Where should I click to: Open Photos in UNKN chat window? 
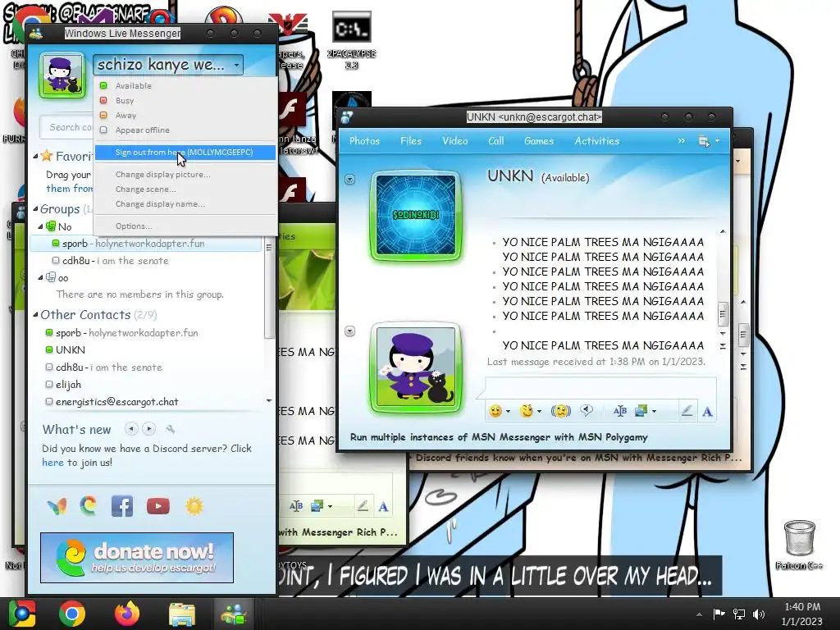[365, 141]
